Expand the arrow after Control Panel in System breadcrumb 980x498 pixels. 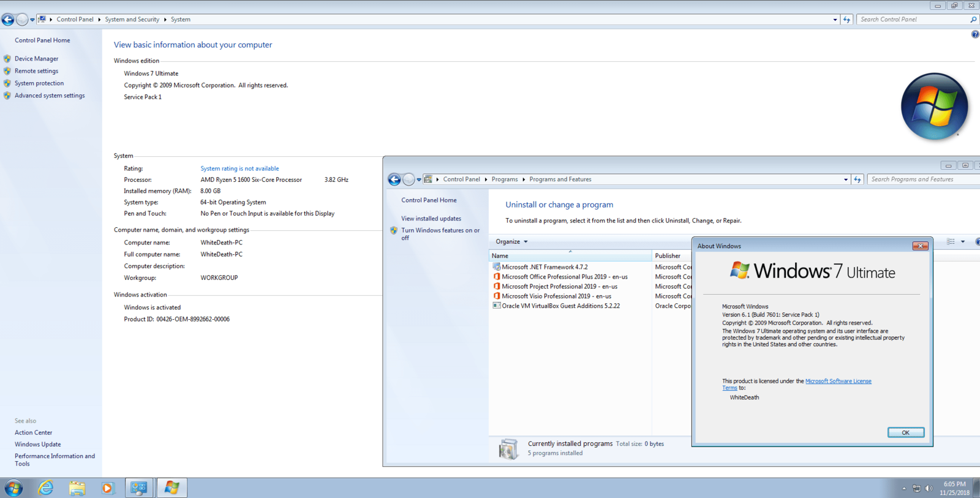[99, 20]
